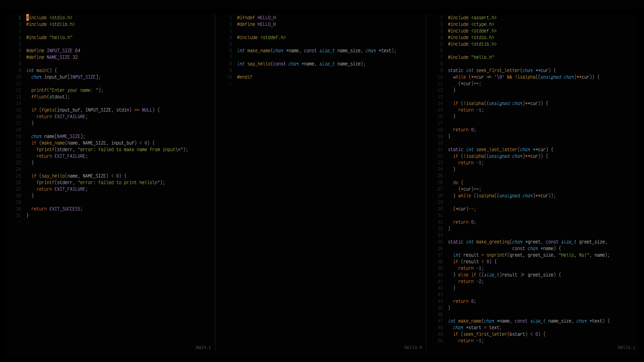
Task: Click the make_greeting function definition line
Action: click(527, 242)
